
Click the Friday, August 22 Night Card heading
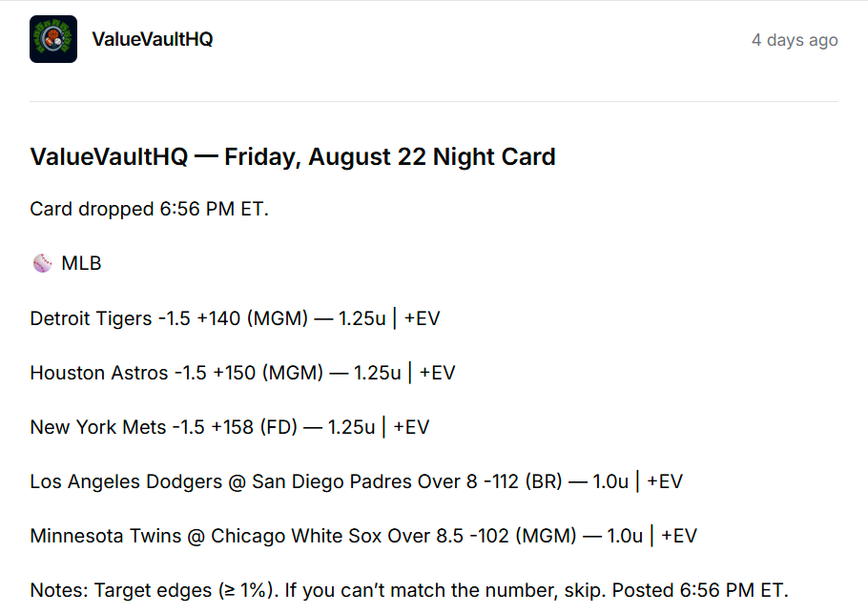click(293, 156)
